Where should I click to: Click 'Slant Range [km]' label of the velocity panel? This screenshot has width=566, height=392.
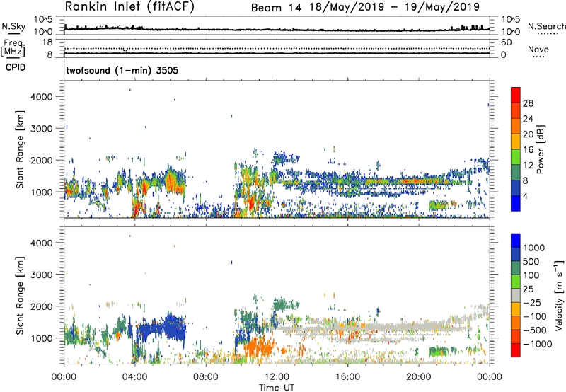(x=20, y=295)
